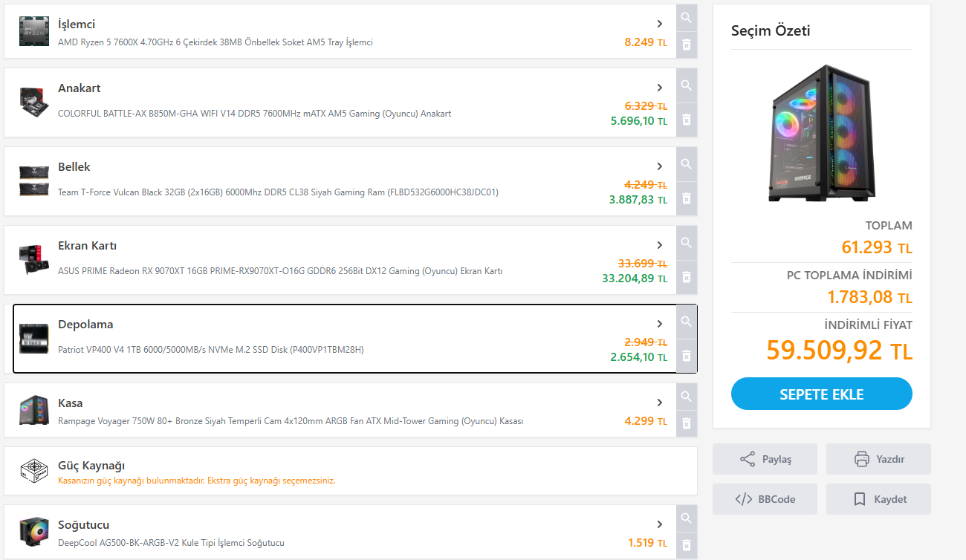Screen dimensions: 966x560
Task: Select the 1.519 TL cooler price
Action: (647, 543)
